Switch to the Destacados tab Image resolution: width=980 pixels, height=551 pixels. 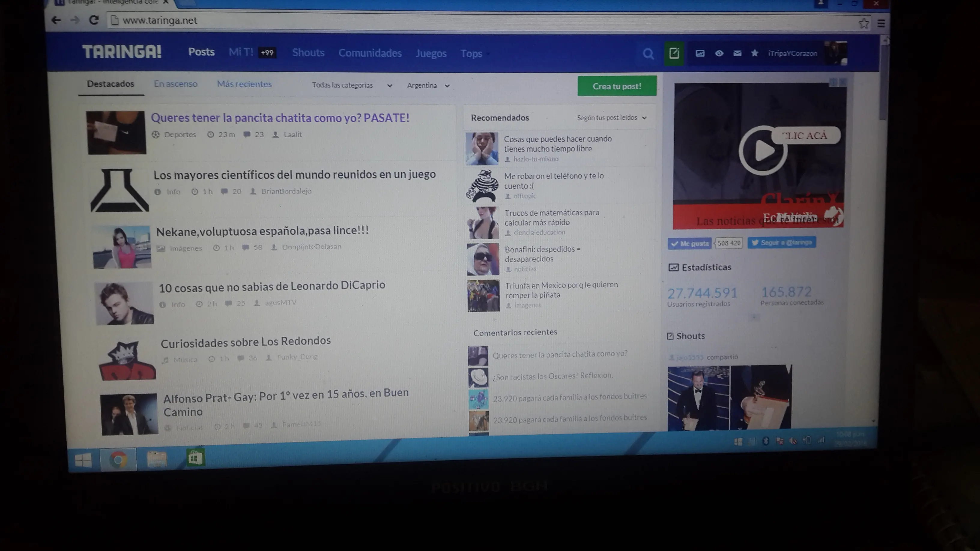(x=110, y=84)
